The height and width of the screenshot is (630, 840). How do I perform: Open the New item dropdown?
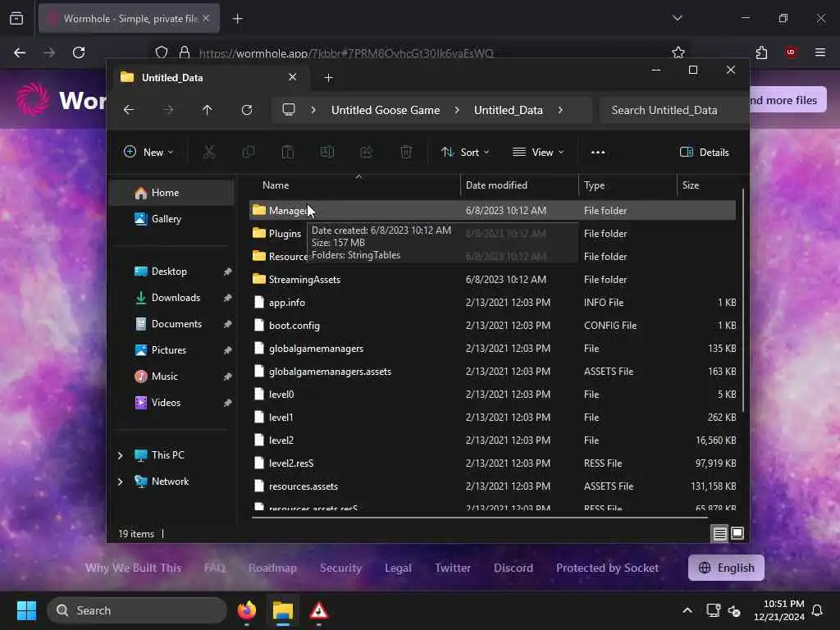(149, 152)
